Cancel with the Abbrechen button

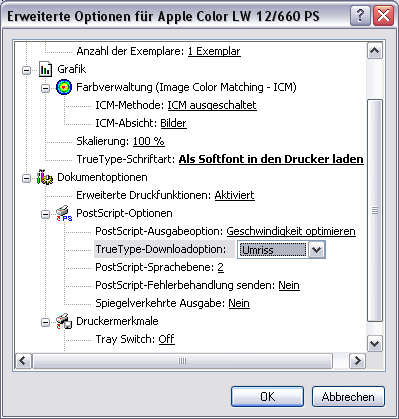(x=348, y=397)
